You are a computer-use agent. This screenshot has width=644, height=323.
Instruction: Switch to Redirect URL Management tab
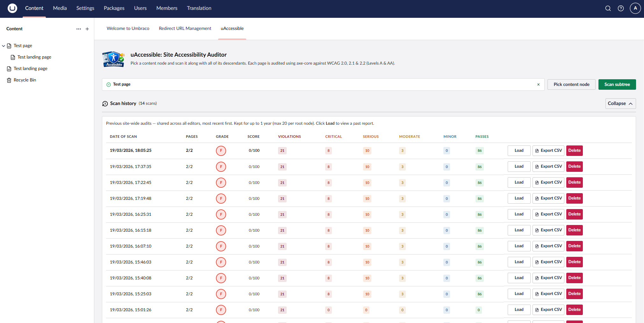[185, 28]
